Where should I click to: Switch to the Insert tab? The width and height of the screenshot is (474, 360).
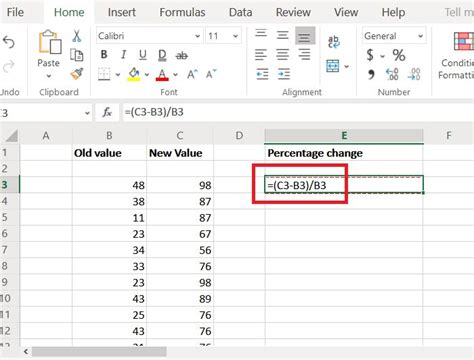[x=122, y=12]
